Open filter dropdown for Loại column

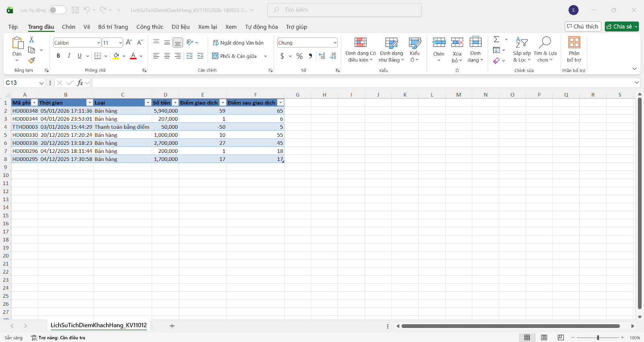coord(148,103)
